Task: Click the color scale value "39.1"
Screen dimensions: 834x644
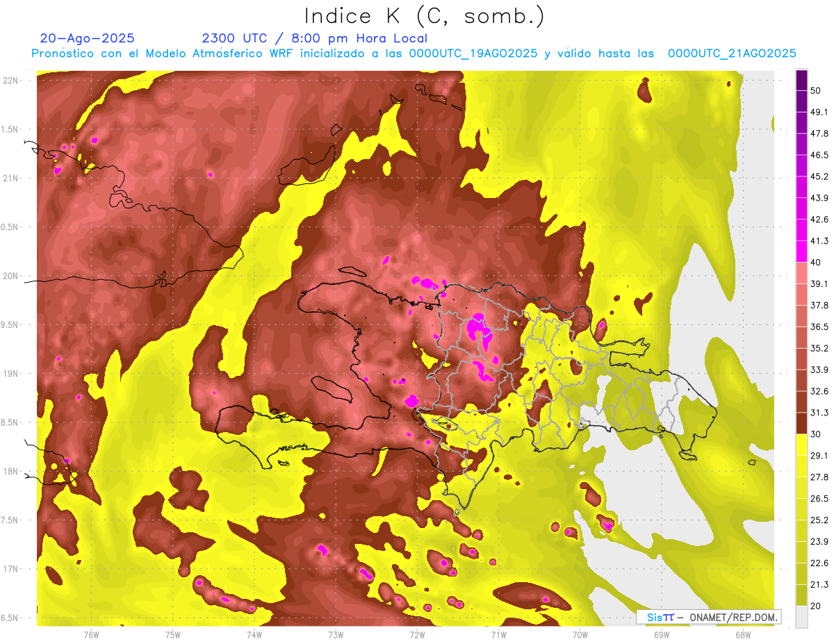Action: 819,283
